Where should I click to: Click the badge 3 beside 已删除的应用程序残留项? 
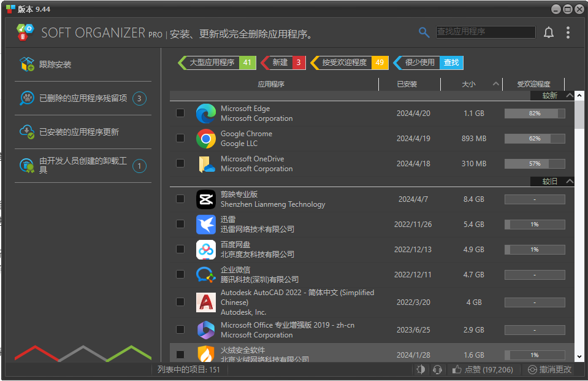pos(140,98)
